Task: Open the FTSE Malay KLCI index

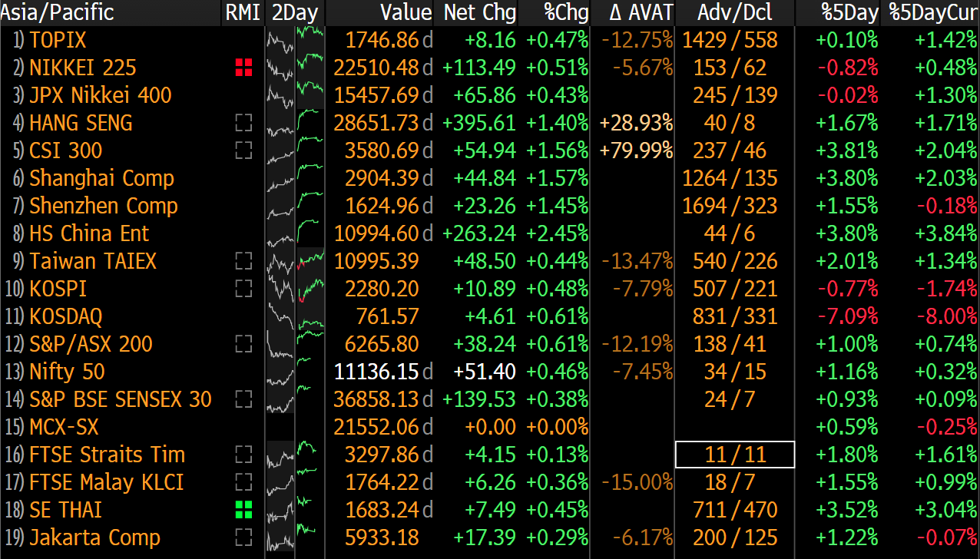Action: coord(107,482)
